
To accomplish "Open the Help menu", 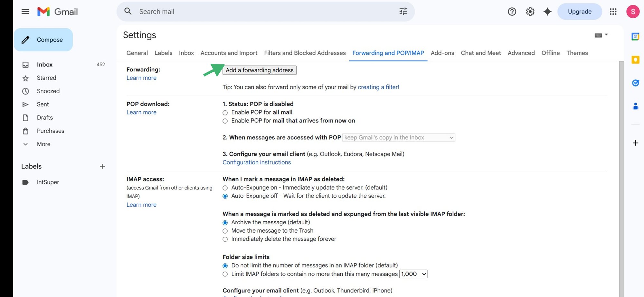I will pyautogui.click(x=511, y=12).
